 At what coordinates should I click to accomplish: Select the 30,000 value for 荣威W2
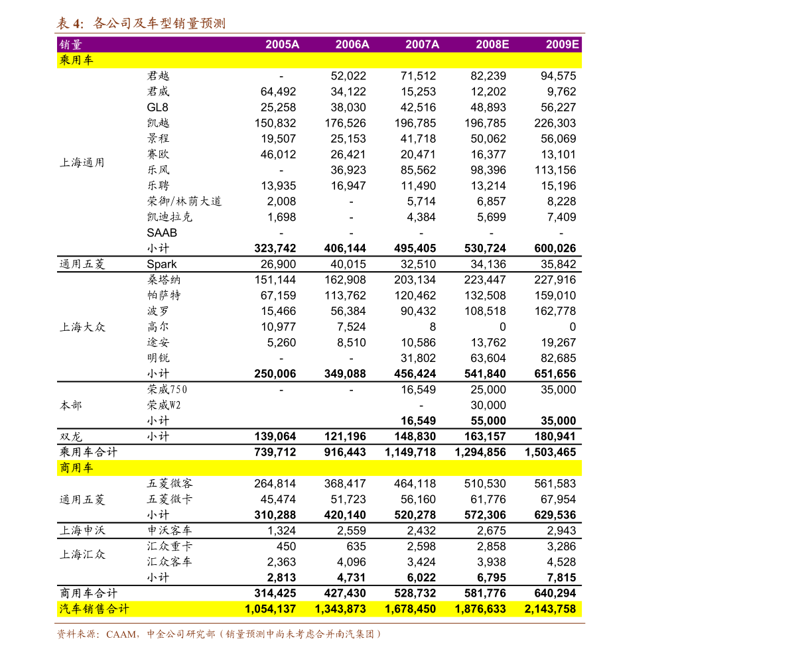click(488, 405)
